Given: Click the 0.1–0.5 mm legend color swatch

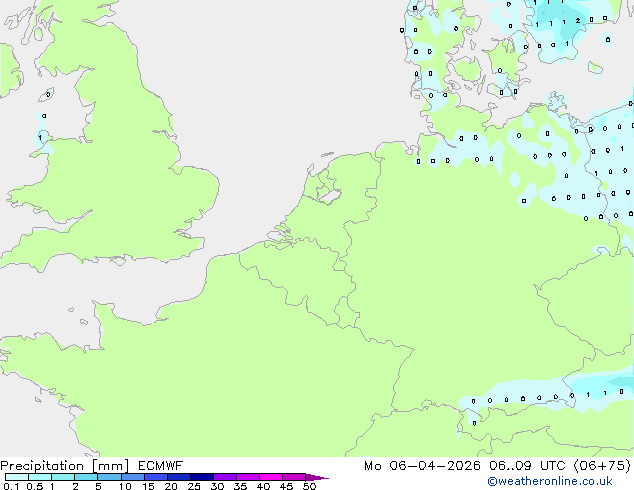Looking at the screenshot, I should click(x=17, y=477).
